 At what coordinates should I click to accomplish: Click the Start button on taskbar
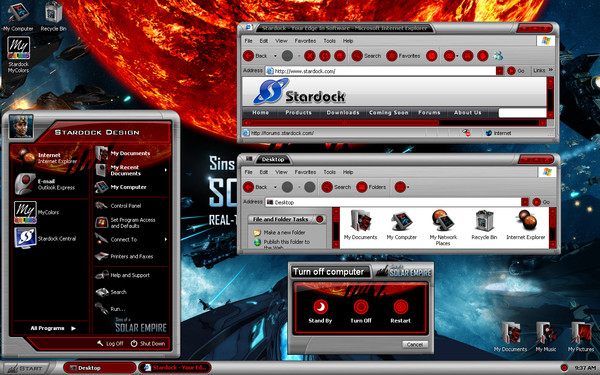26,368
